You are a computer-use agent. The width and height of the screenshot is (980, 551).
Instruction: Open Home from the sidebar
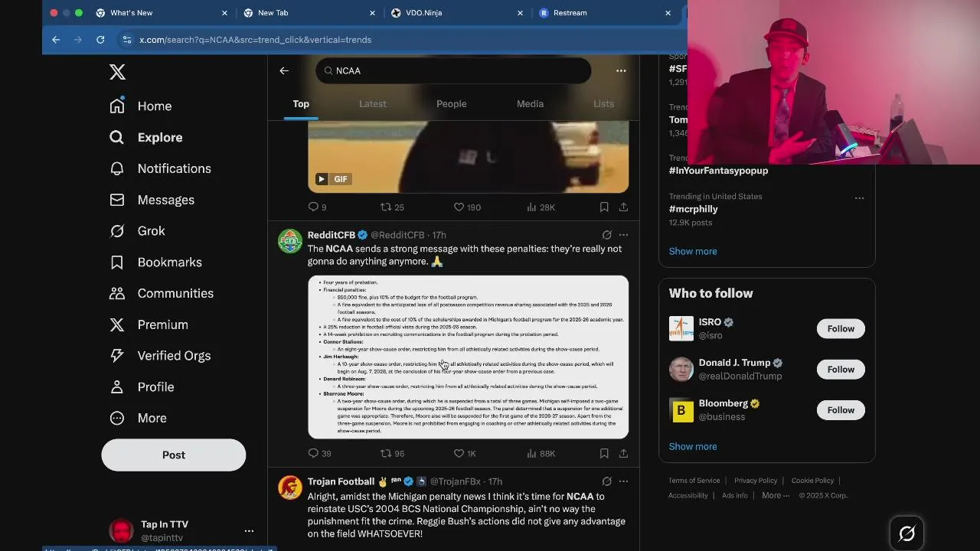[141, 106]
